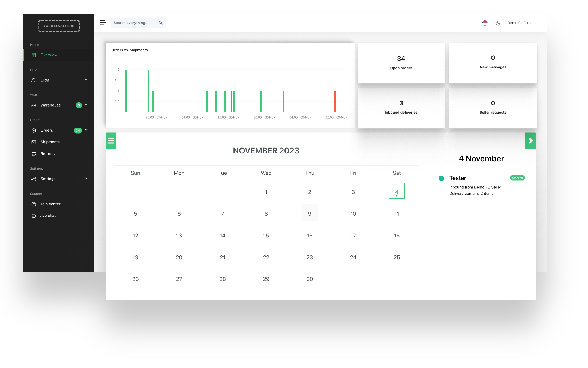Click the dark mode toggle icon
Image resolution: width=588 pixels, height=368 pixels.
tap(498, 23)
